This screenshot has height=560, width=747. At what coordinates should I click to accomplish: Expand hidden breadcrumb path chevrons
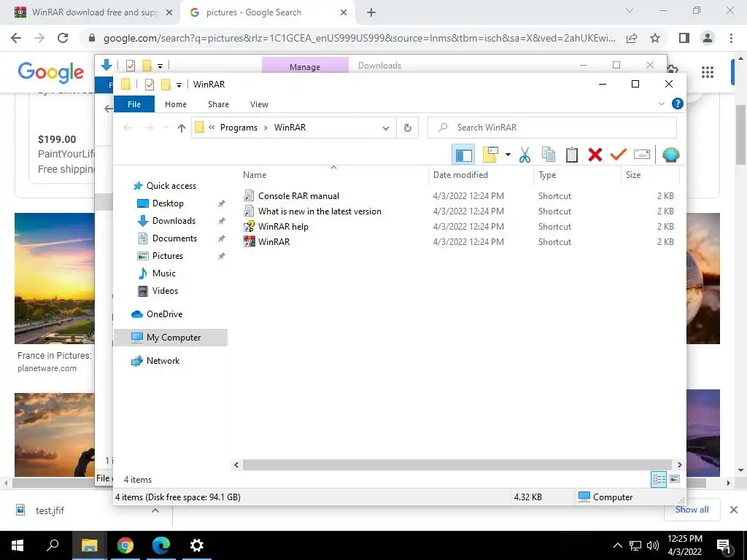click(x=212, y=127)
